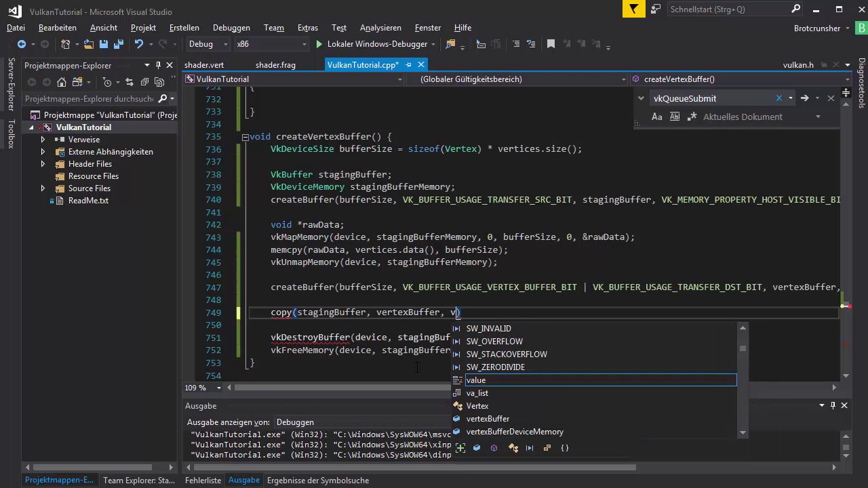The width and height of the screenshot is (868, 488).
Task: Click the feedback flag icon in title bar
Action: pos(633,9)
